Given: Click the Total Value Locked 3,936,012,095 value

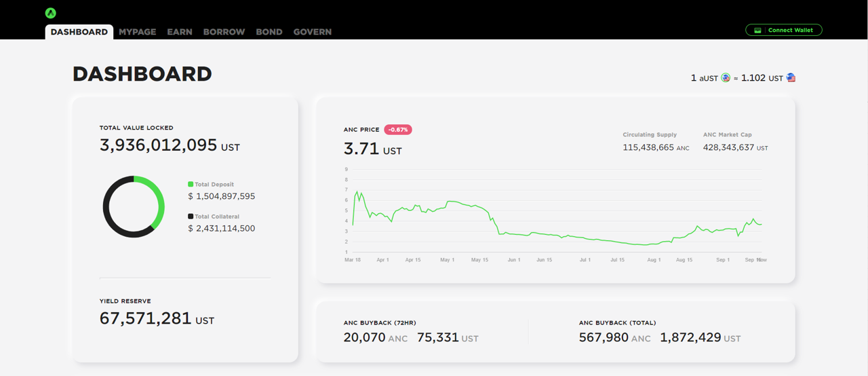Looking at the screenshot, I should pos(170,145).
